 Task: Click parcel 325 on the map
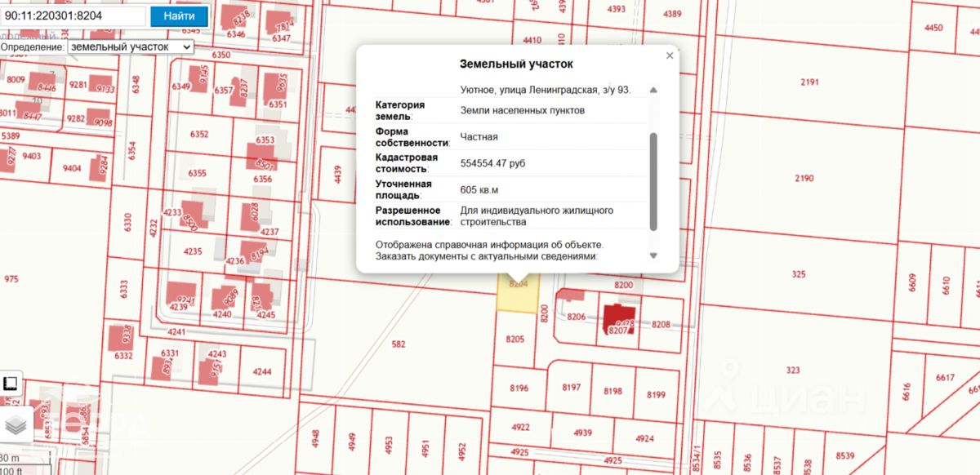click(798, 273)
